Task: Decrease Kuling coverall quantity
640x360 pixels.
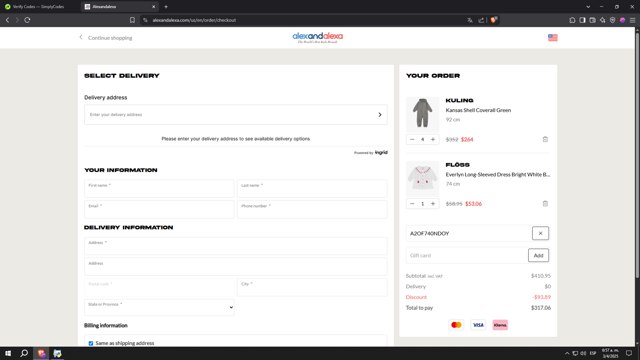Action: coord(412,140)
